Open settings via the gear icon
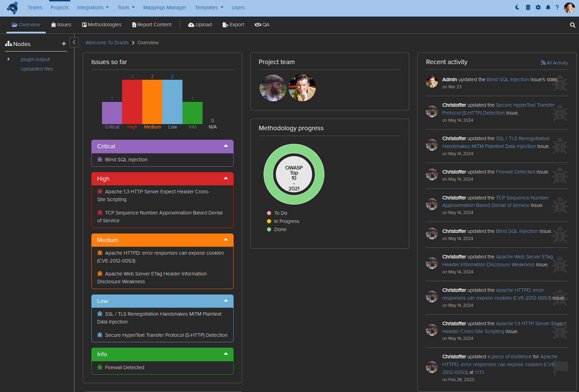This screenshot has height=392, width=579. click(538, 7)
